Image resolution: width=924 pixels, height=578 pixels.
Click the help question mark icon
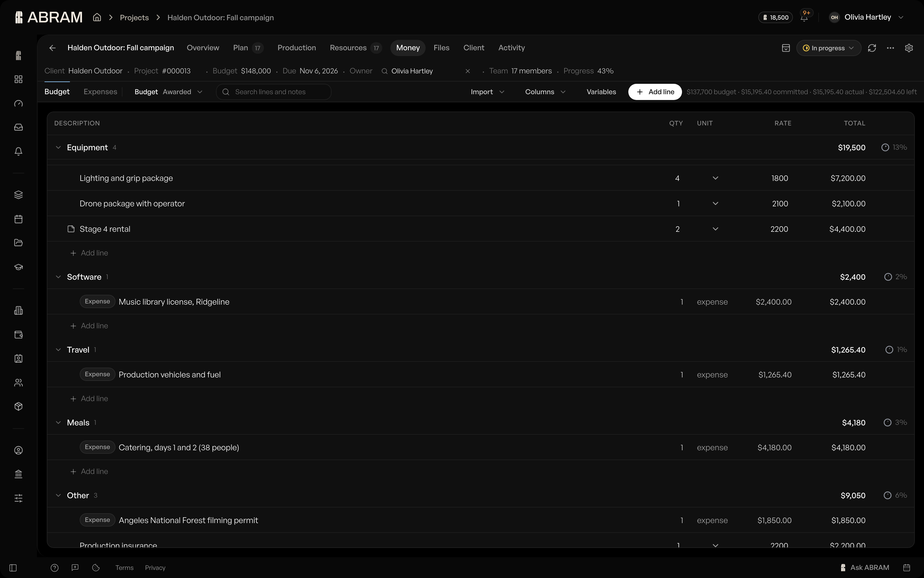pyautogui.click(x=55, y=568)
